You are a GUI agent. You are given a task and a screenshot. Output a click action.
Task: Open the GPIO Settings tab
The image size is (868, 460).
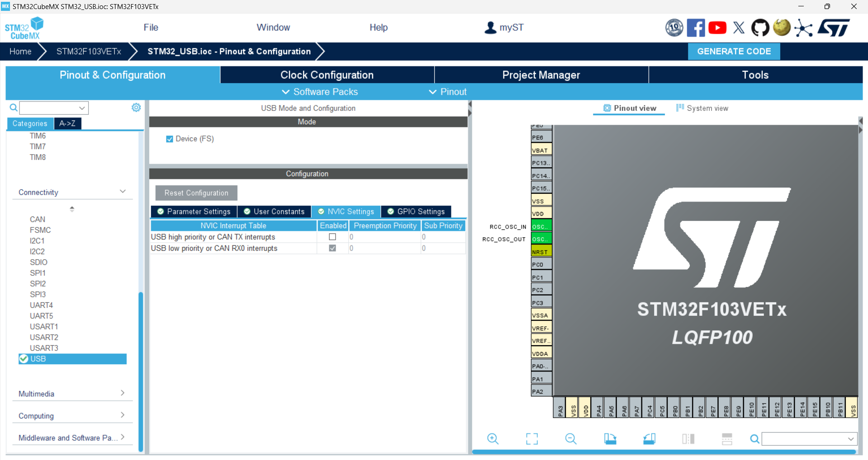tap(416, 211)
